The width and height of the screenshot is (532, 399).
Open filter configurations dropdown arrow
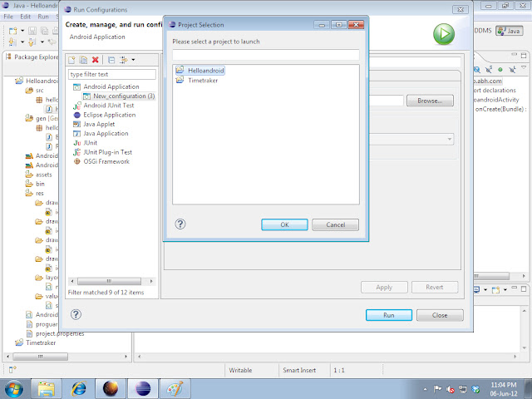pos(133,60)
